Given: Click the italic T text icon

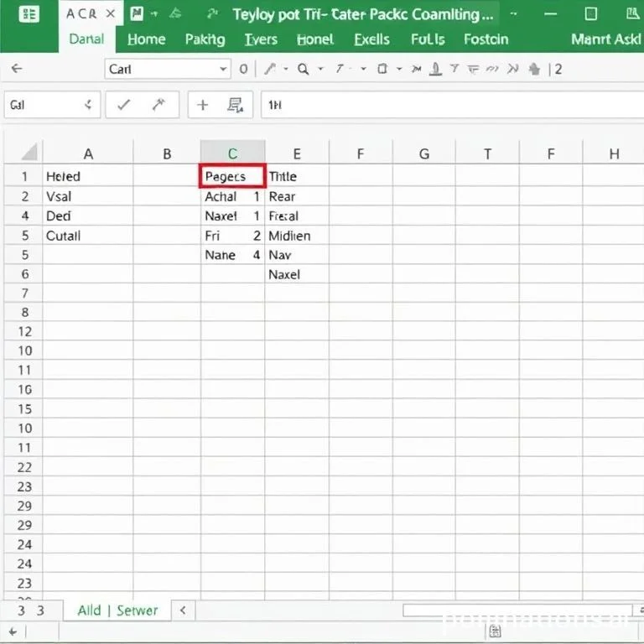Looking at the screenshot, I should tap(340, 69).
